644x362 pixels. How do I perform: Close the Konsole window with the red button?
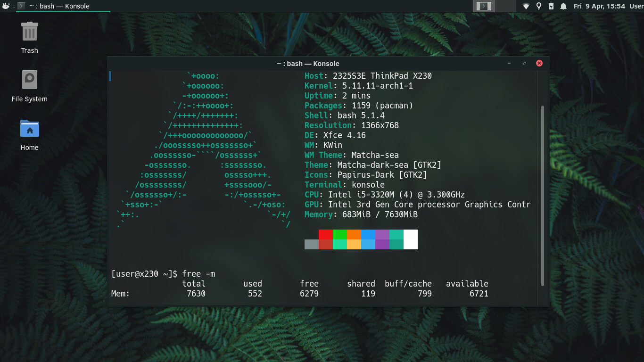point(539,63)
